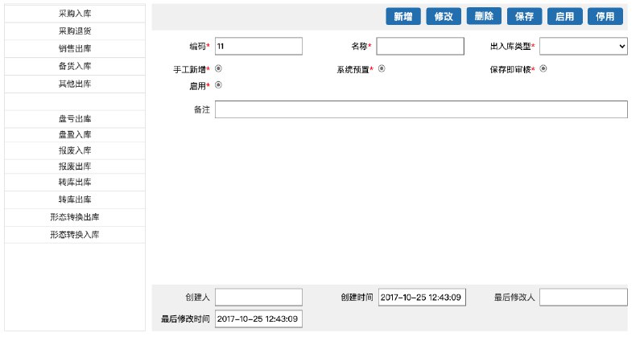Focus the 名称 input field

pos(420,46)
